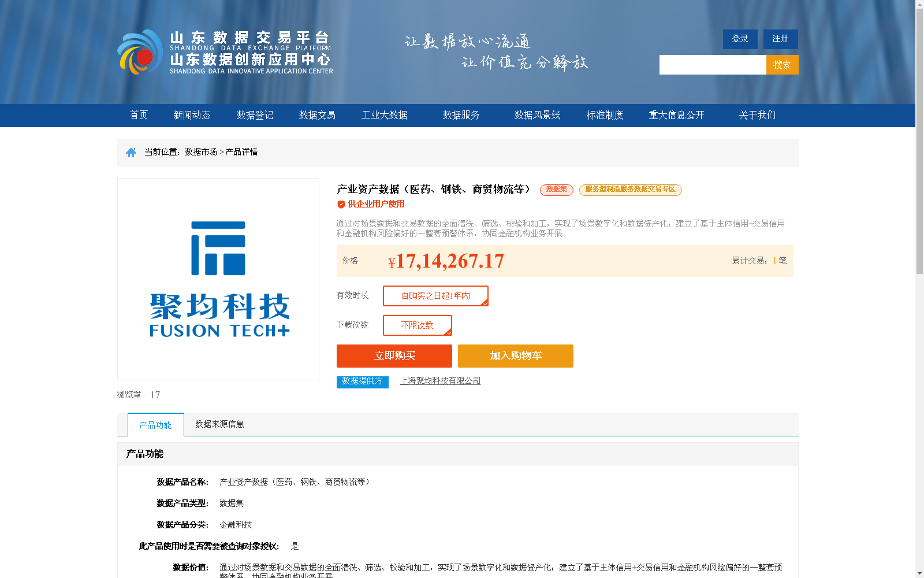Click the search input field

click(713, 65)
